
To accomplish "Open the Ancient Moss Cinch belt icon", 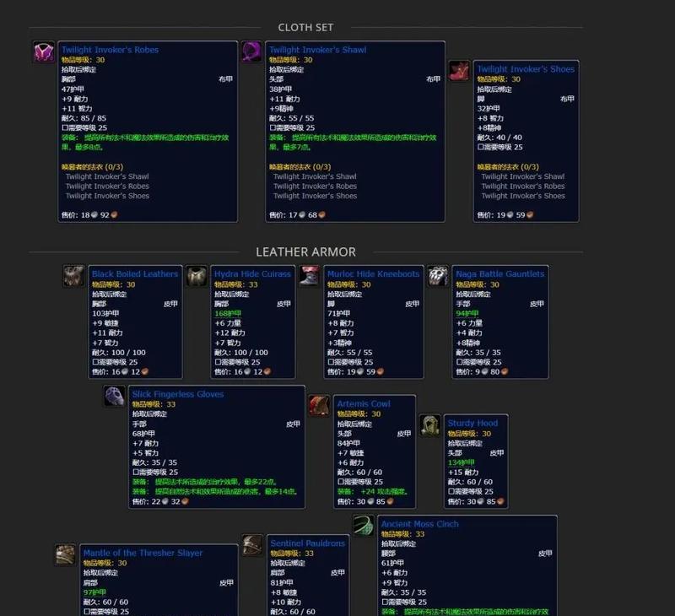I will (x=364, y=526).
